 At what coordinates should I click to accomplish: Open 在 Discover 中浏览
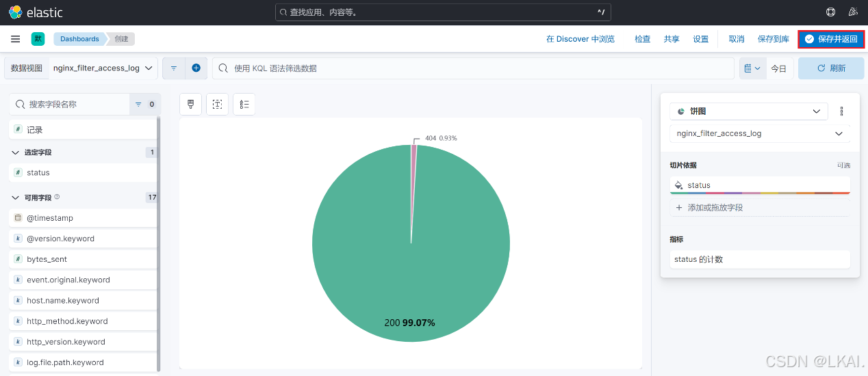coord(580,39)
